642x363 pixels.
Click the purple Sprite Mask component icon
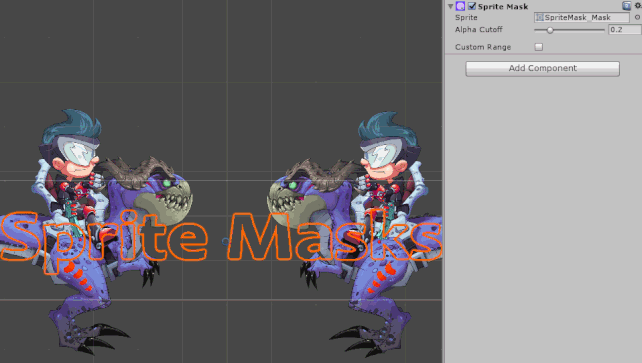tap(461, 6)
